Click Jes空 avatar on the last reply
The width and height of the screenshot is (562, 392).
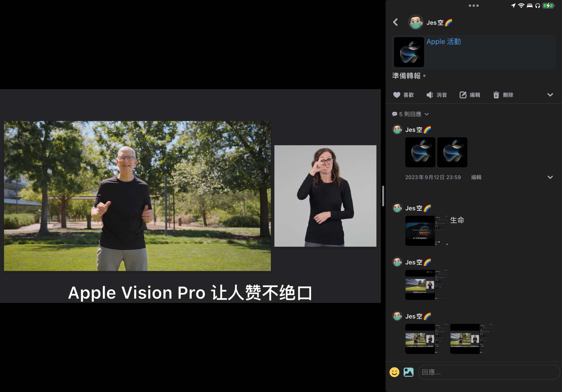point(397,316)
